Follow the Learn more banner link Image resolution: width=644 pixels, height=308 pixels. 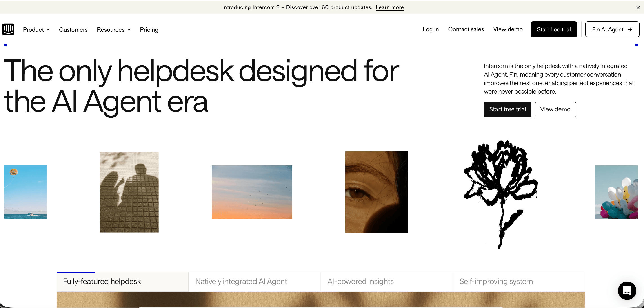pyautogui.click(x=389, y=7)
